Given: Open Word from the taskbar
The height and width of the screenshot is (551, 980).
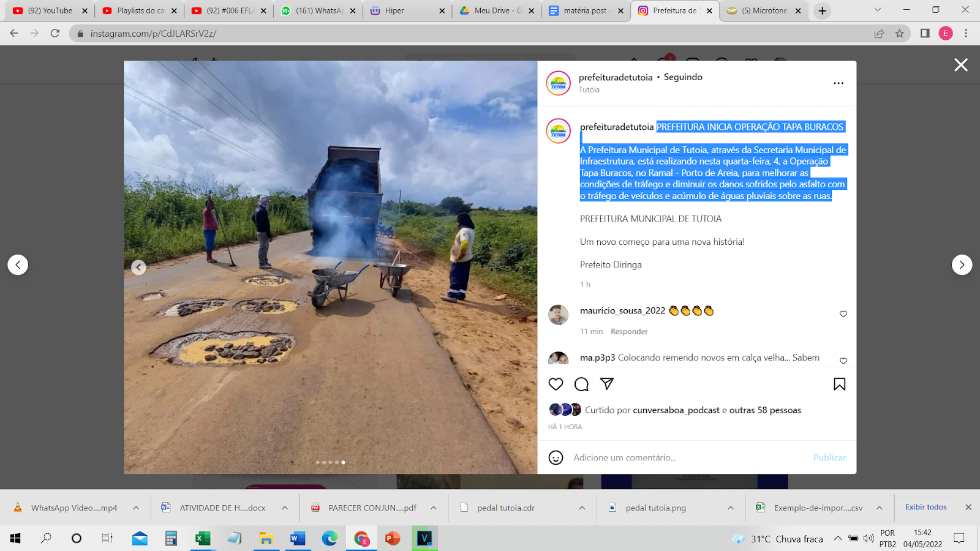Looking at the screenshot, I should tap(298, 539).
